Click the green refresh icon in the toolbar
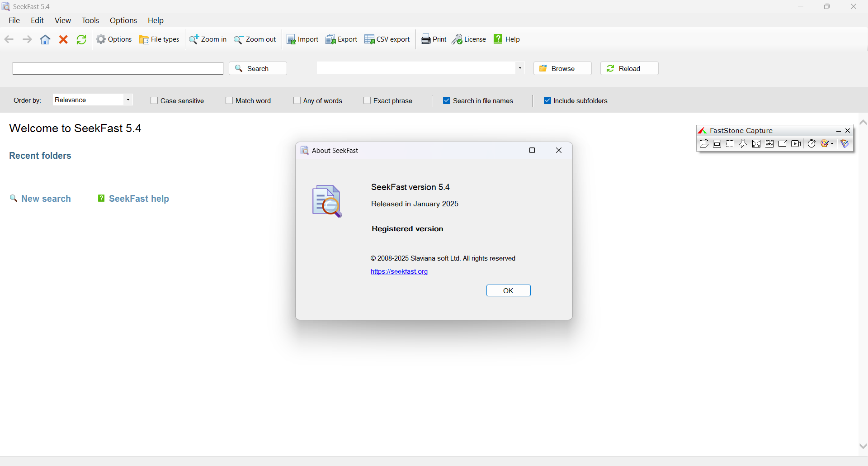 click(x=81, y=39)
